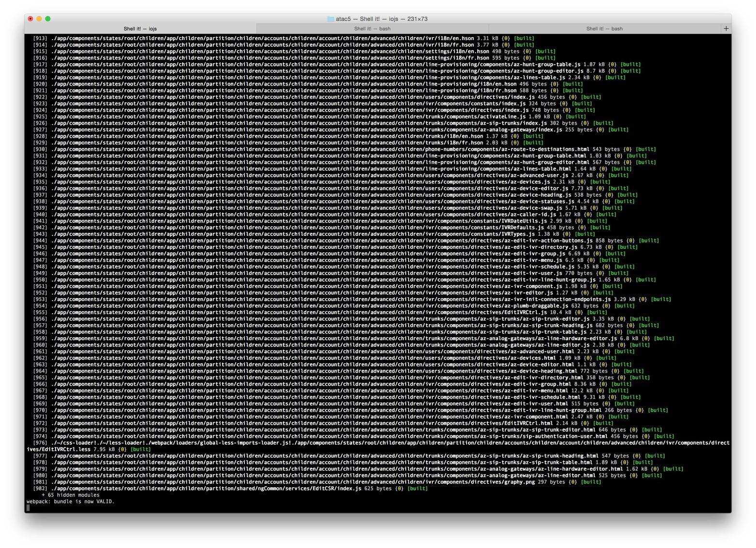Screen dimensions: 756x548
Task: Select 'IVRDateUtils.js' in the output
Action: pos(524,221)
